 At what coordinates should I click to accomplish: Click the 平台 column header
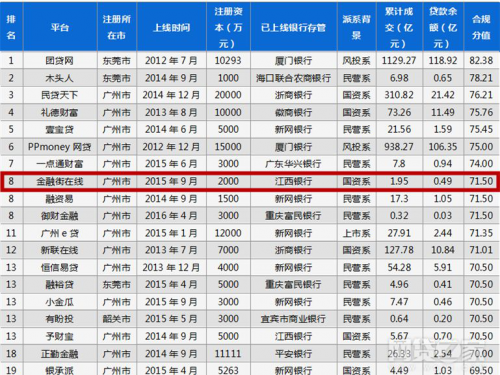[x=60, y=27]
